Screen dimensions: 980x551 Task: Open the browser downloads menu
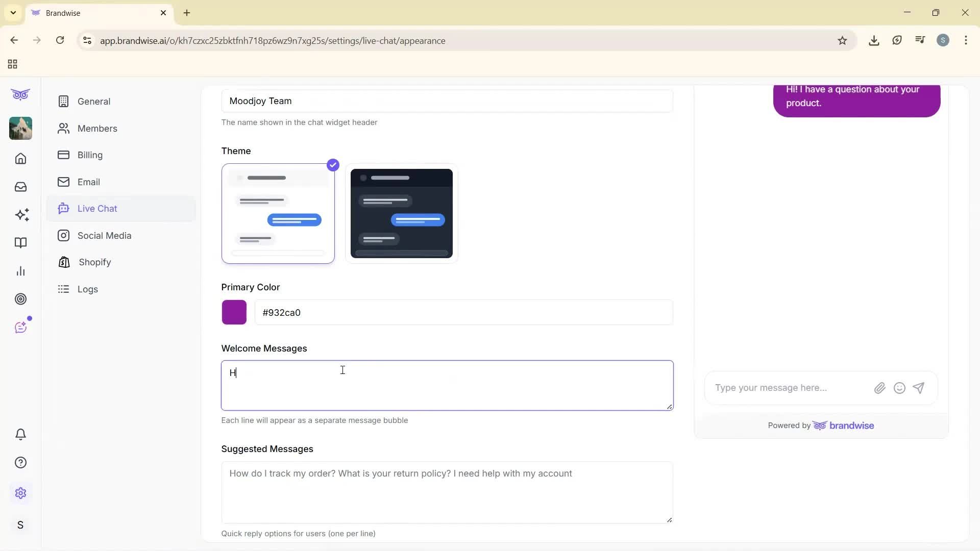[x=874, y=40]
